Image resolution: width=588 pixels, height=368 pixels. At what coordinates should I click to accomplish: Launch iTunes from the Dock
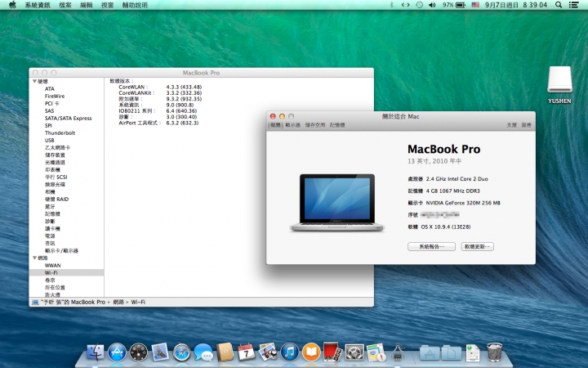(289, 352)
